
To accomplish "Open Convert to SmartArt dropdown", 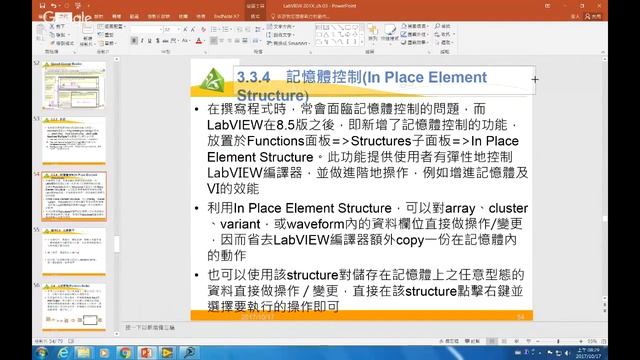I will [289, 43].
